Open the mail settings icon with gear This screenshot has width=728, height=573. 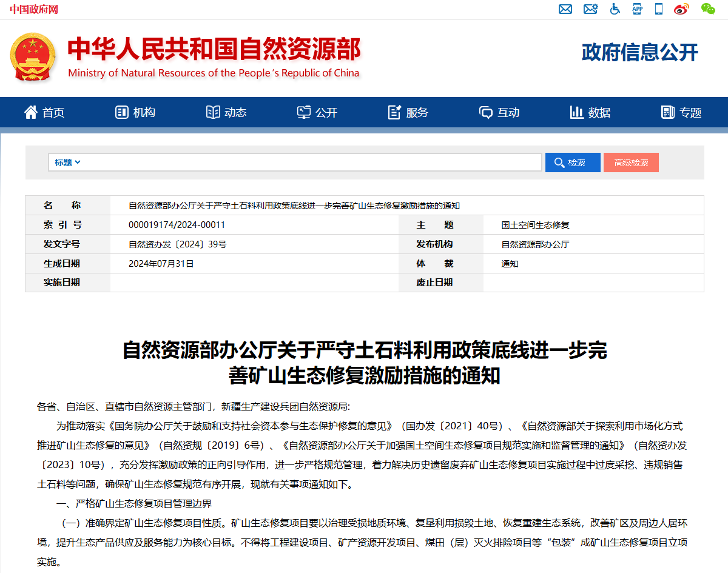tap(590, 9)
